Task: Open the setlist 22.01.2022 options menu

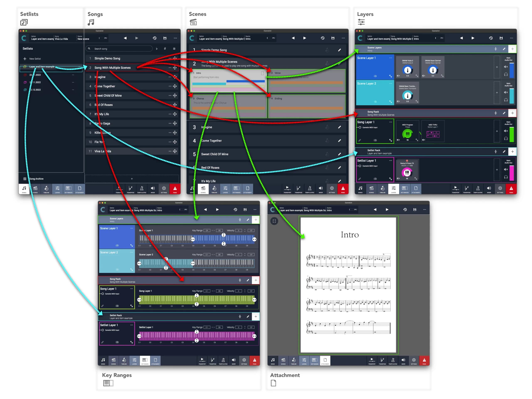Action: point(73,75)
